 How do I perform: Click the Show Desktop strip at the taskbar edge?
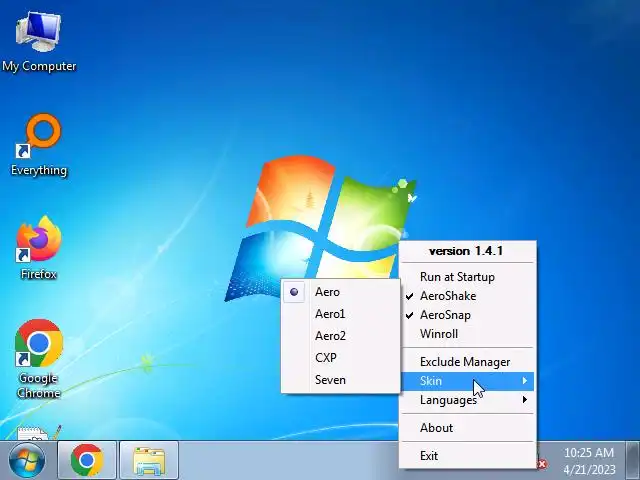click(633, 460)
